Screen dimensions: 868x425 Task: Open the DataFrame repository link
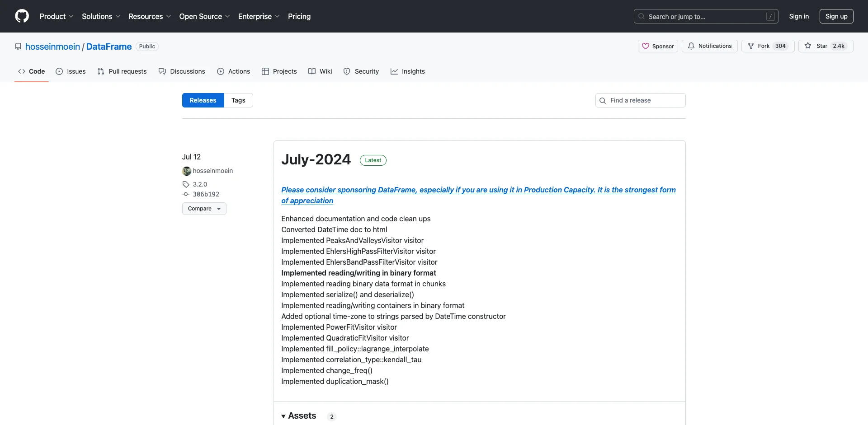pos(109,47)
